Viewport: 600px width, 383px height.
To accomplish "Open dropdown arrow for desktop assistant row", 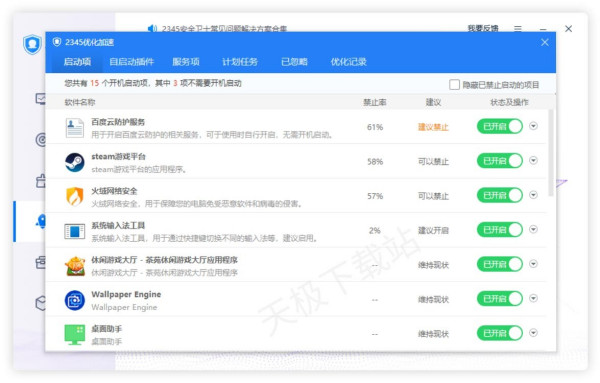I will point(533,332).
